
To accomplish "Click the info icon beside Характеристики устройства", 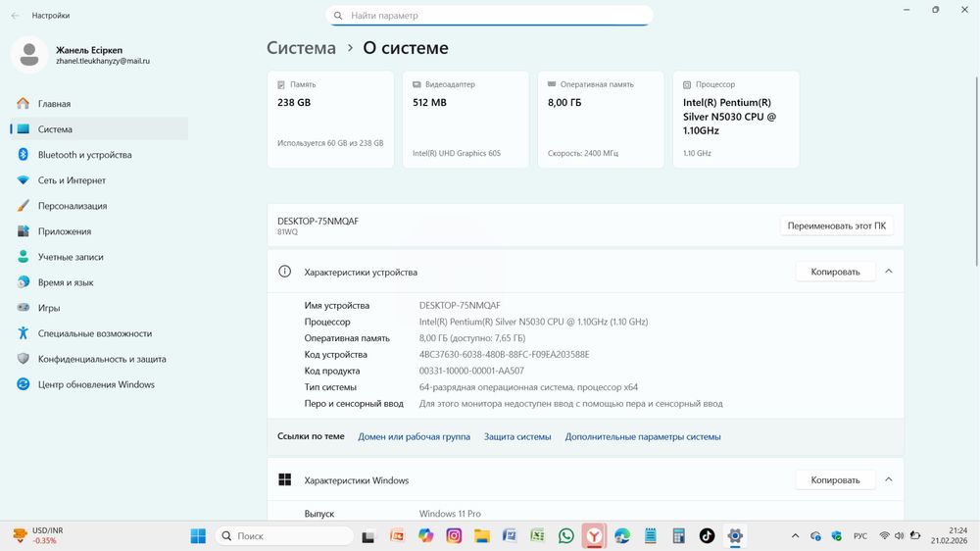I will click(x=284, y=272).
